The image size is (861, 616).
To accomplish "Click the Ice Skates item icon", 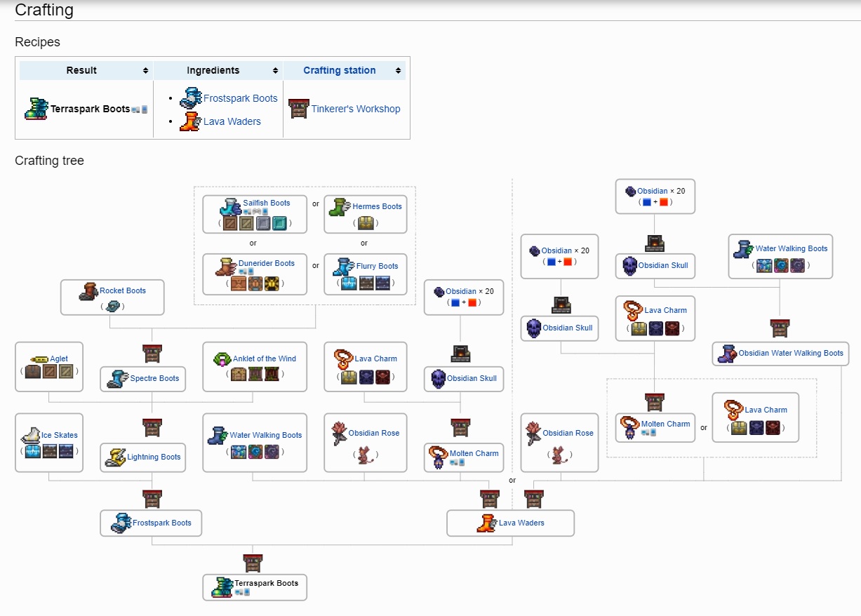I will pyautogui.click(x=30, y=435).
